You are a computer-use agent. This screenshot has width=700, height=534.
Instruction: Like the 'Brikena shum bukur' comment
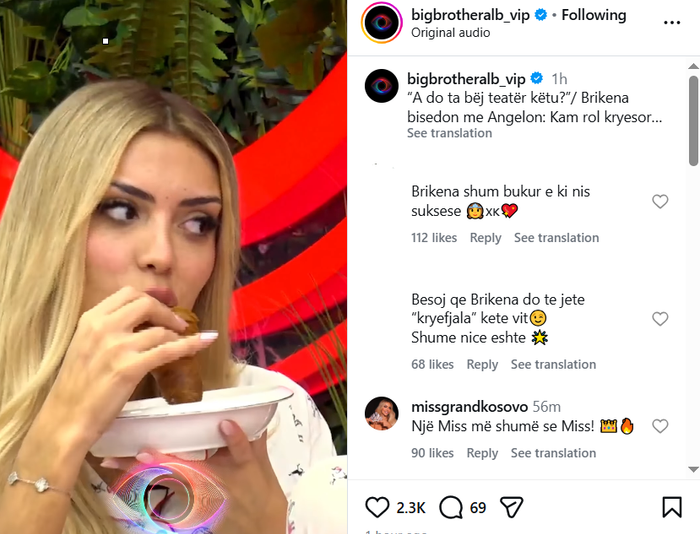point(660,201)
